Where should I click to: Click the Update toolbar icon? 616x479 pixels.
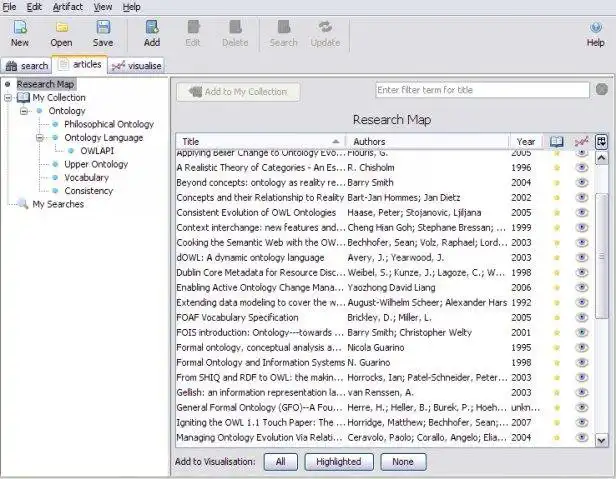(325, 28)
